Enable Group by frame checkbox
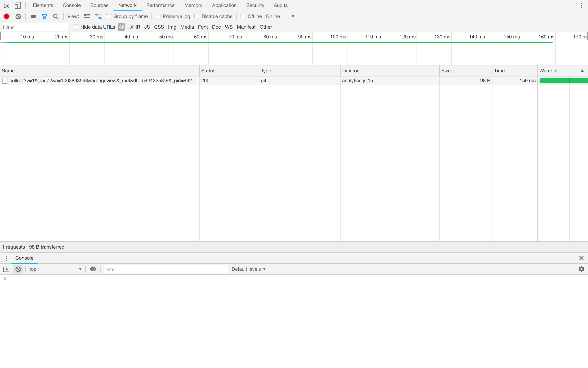The width and height of the screenshot is (588, 368). click(x=109, y=16)
